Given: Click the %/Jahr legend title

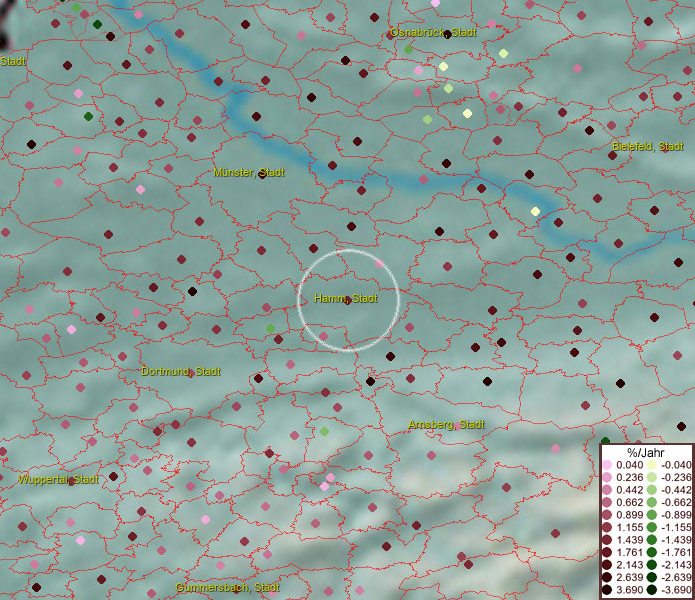Looking at the screenshot, I should (x=645, y=453).
